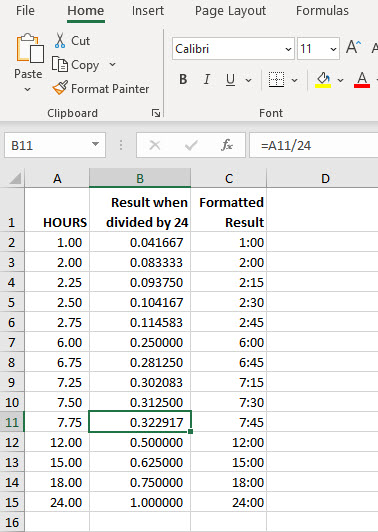This screenshot has height=532, width=378.
Task: Select the 'Formatted Result' header cell
Action: pos(229,210)
